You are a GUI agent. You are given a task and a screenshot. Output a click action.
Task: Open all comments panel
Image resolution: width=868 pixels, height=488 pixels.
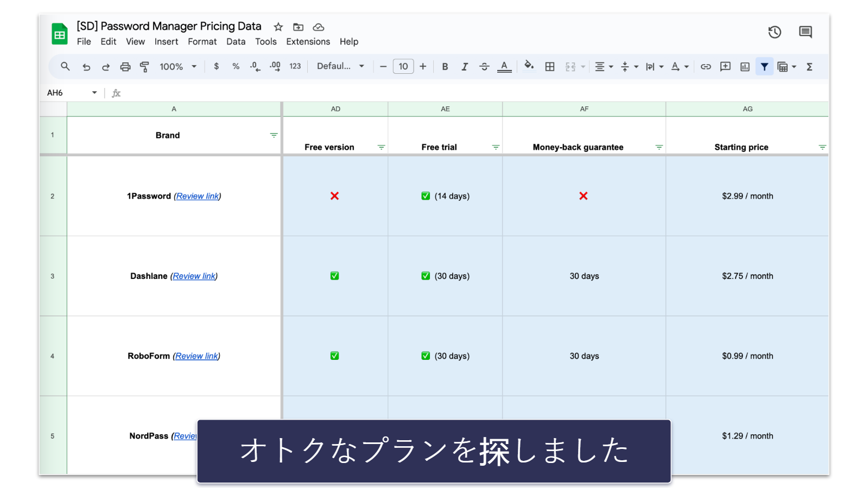pyautogui.click(x=806, y=32)
